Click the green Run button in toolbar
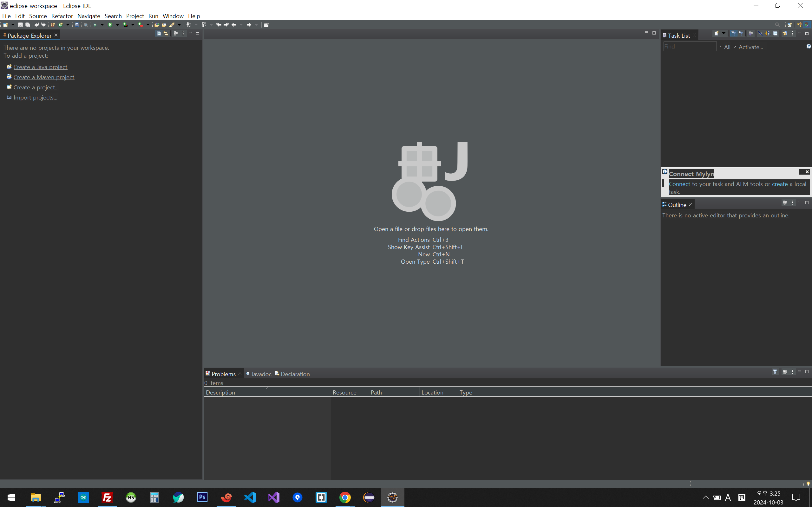Viewport: 812px width, 507px height. 110,25
